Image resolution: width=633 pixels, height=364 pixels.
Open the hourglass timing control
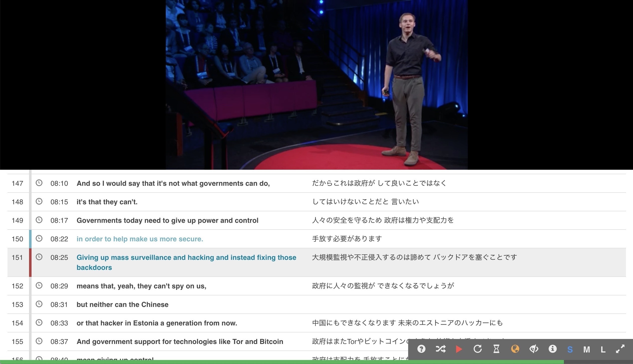496,349
